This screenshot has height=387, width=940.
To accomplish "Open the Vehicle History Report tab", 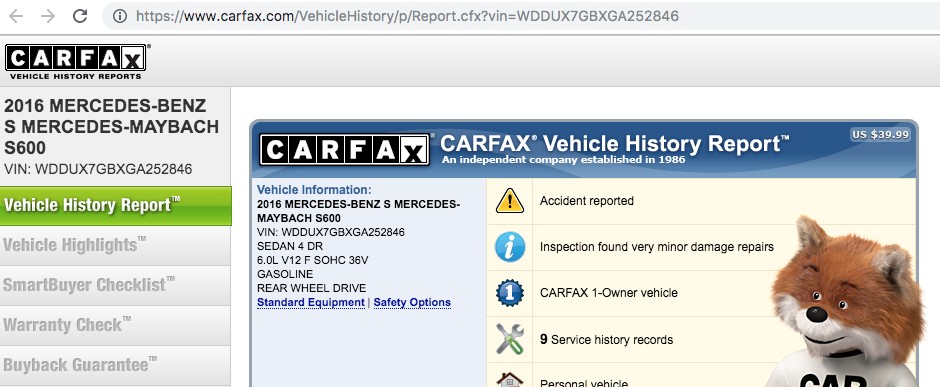I will click(115, 205).
